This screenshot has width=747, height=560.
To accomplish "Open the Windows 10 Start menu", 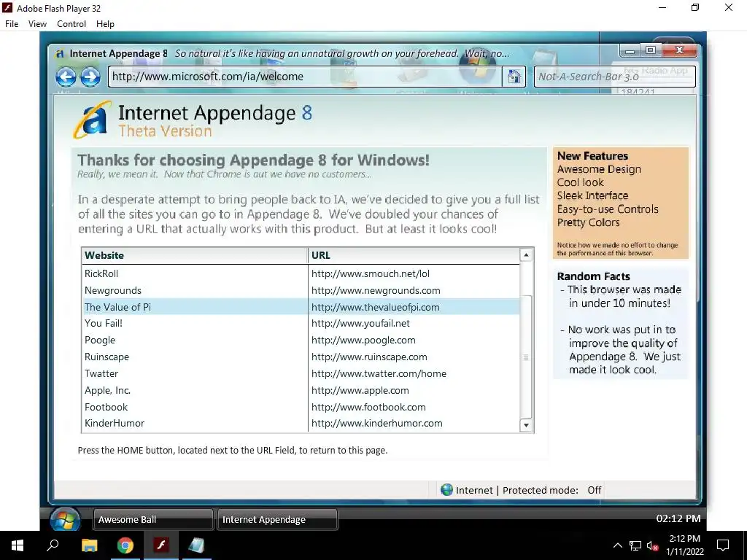I will tap(18, 545).
